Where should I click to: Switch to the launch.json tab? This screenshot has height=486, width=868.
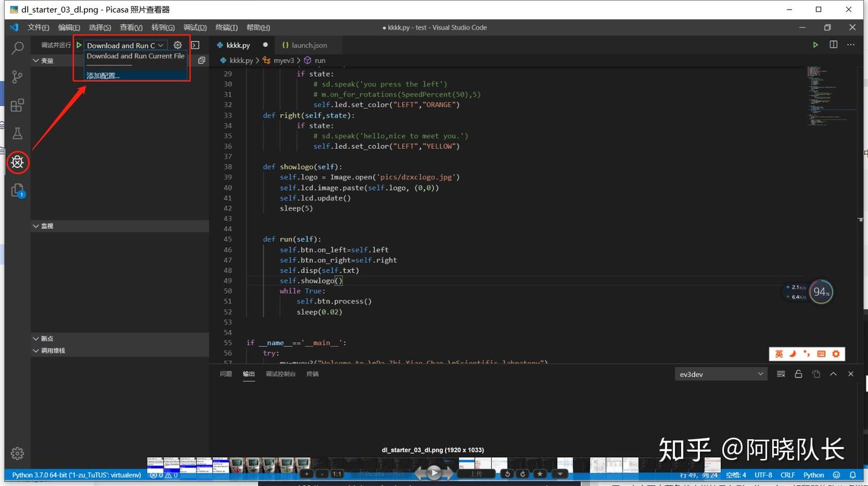click(x=307, y=45)
